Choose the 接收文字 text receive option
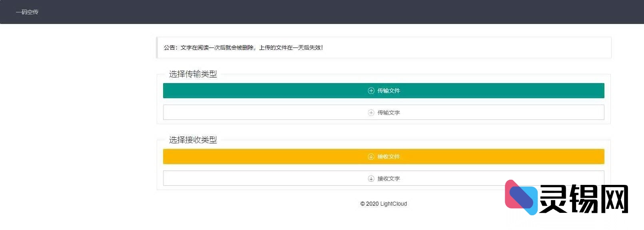Viewport: 644px width, 230px height. [x=388, y=178]
